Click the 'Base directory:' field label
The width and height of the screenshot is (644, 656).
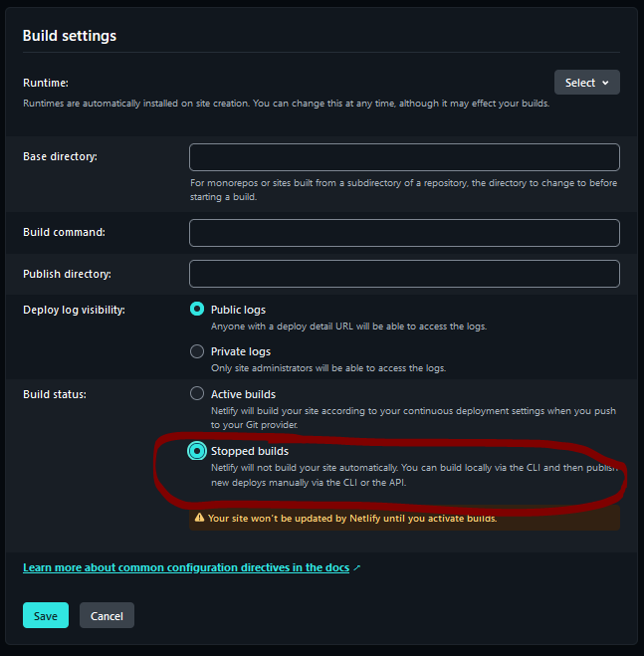(x=60, y=156)
